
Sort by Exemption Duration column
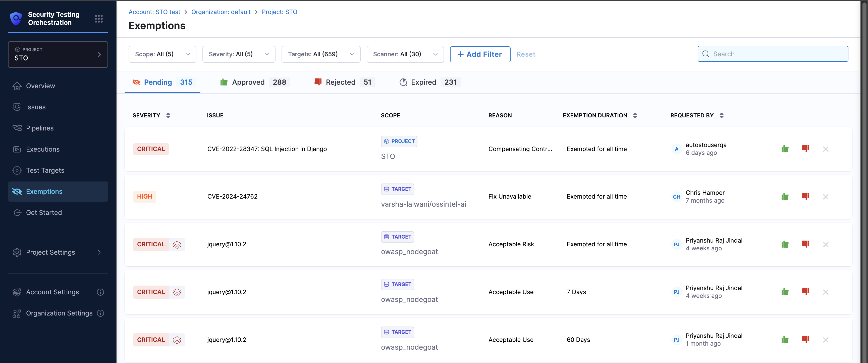[x=635, y=115]
